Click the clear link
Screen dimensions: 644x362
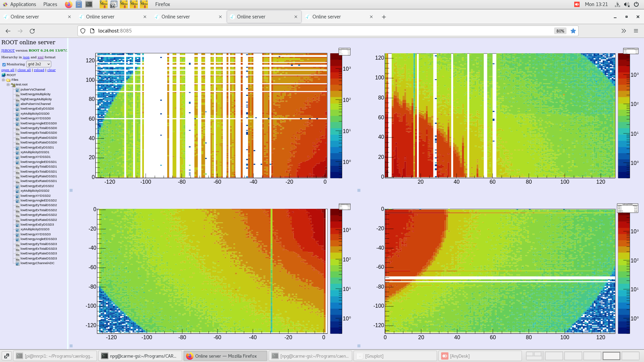(x=51, y=70)
